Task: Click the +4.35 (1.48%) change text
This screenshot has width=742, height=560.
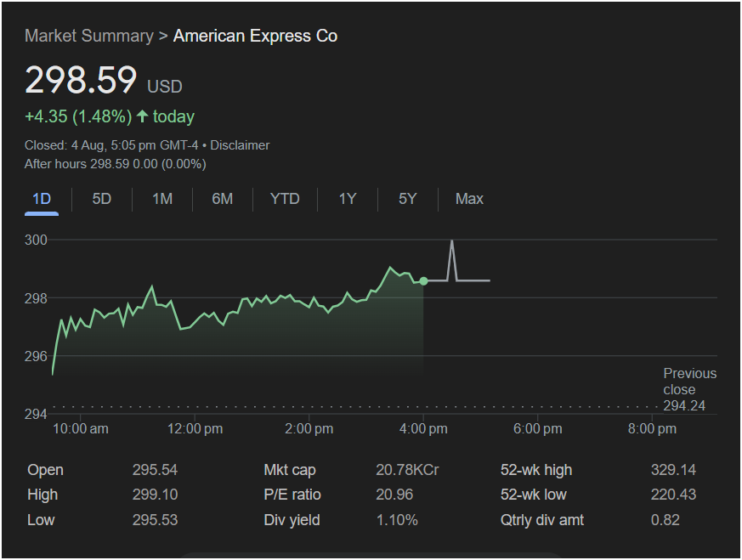Action: point(78,116)
